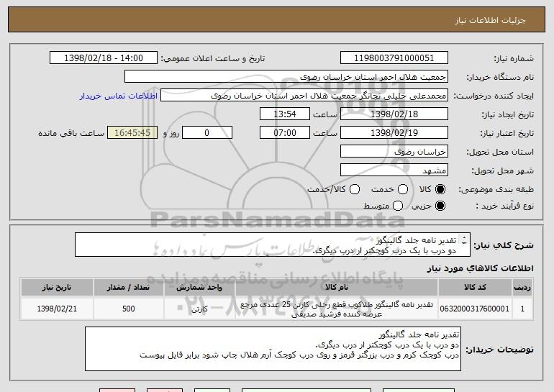Click the item code cell 0632000317600001
This screenshot has height=392, width=554.
475,309
